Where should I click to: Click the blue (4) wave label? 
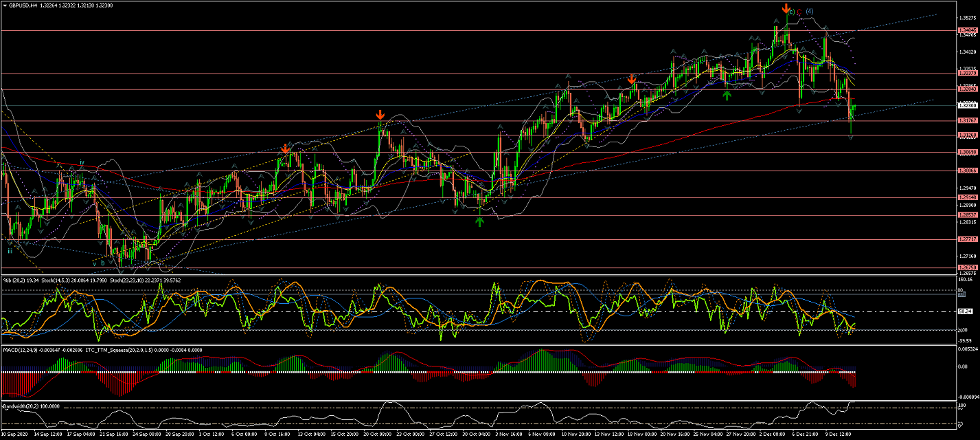click(x=810, y=11)
